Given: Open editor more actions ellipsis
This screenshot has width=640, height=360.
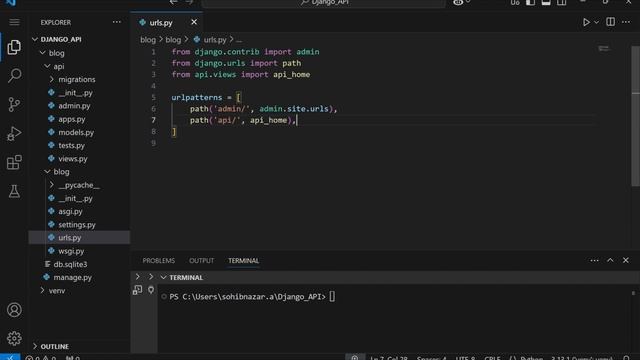Looking at the screenshot, I should (626, 22).
